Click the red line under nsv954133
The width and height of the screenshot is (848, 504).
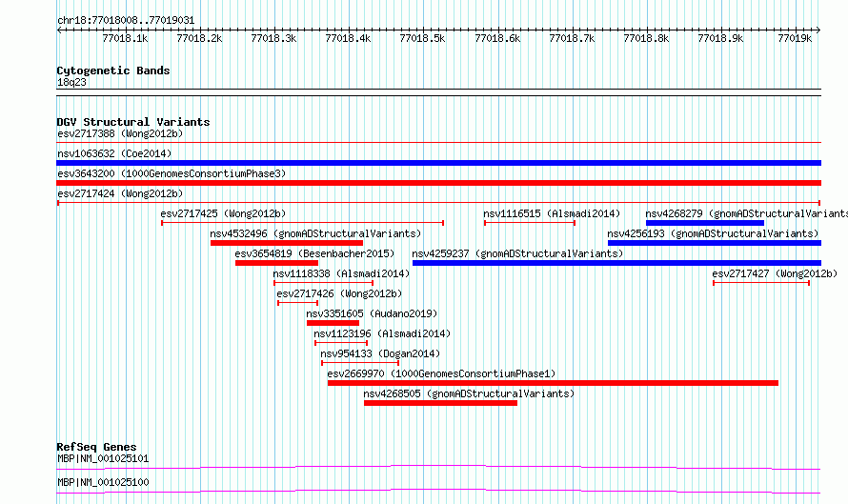tap(359, 363)
